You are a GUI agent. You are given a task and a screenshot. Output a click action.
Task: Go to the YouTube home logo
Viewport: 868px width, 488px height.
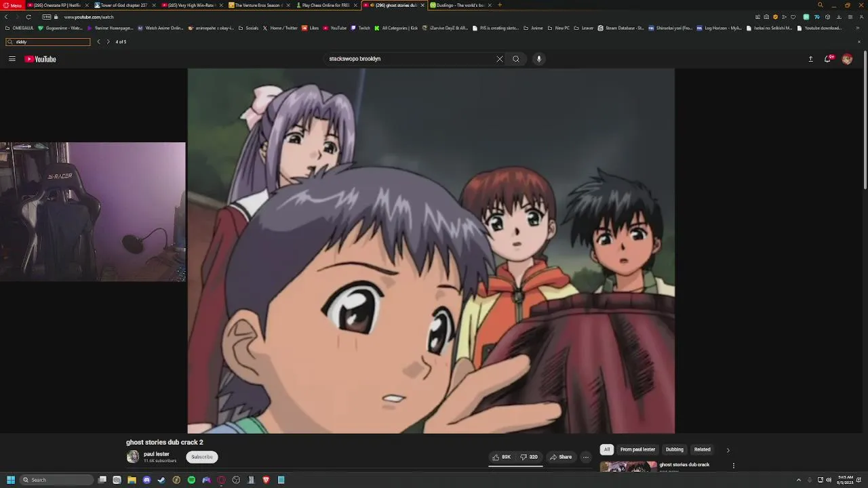[x=41, y=59]
